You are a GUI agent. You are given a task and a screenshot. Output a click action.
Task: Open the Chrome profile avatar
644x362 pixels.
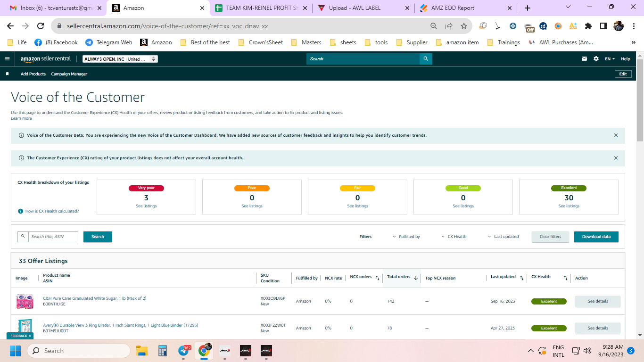coord(619,26)
